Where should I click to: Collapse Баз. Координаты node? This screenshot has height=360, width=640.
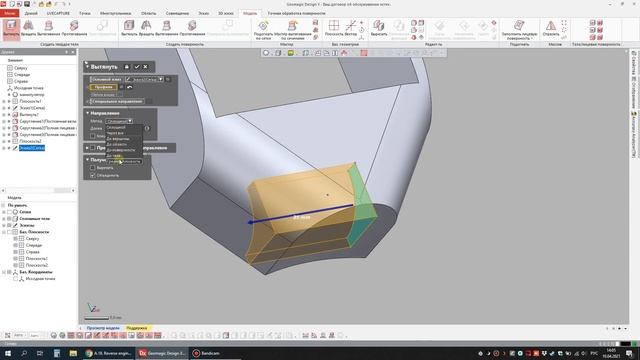click(4, 272)
